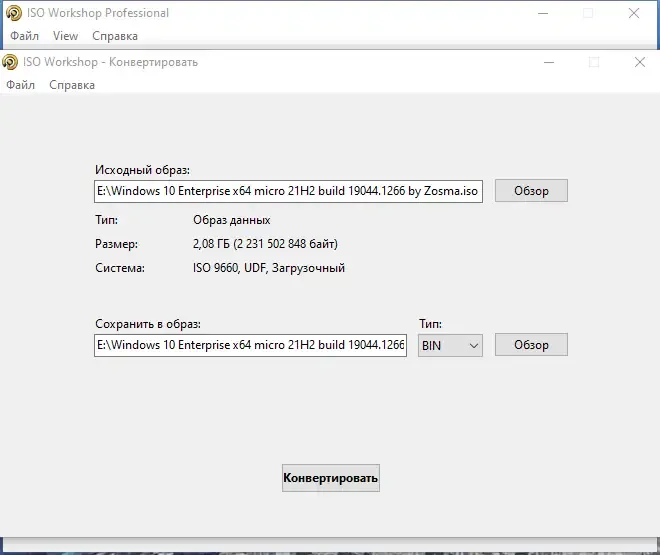Click ISO 9660, UDF, Загрузочный text
Screen dimensions: 660x555
click(x=269, y=268)
